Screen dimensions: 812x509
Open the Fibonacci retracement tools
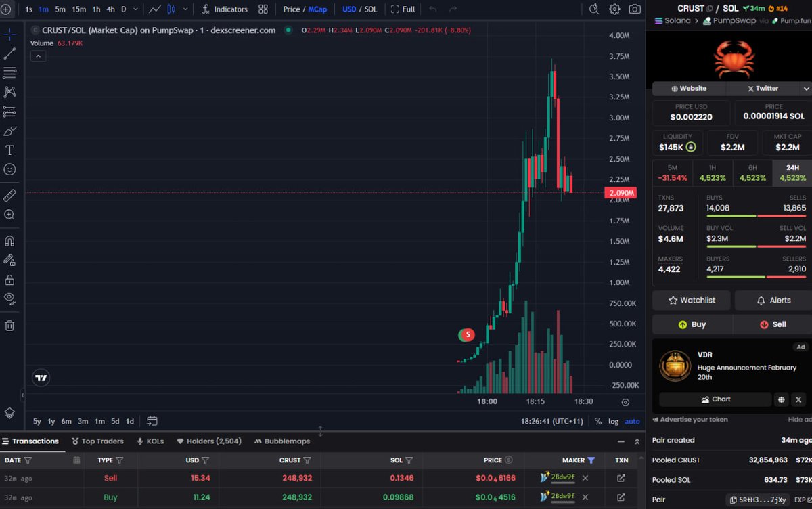[9, 72]
